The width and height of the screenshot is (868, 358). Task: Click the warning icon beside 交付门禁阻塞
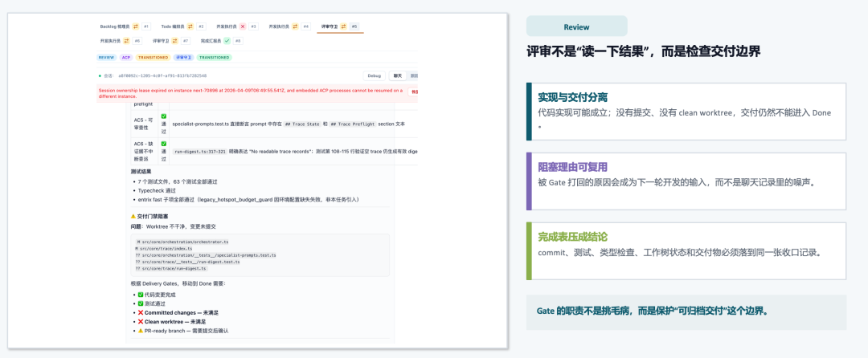coord(133,217)
